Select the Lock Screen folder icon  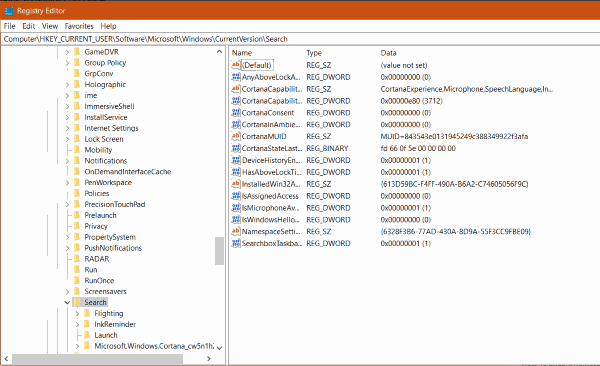77,139
